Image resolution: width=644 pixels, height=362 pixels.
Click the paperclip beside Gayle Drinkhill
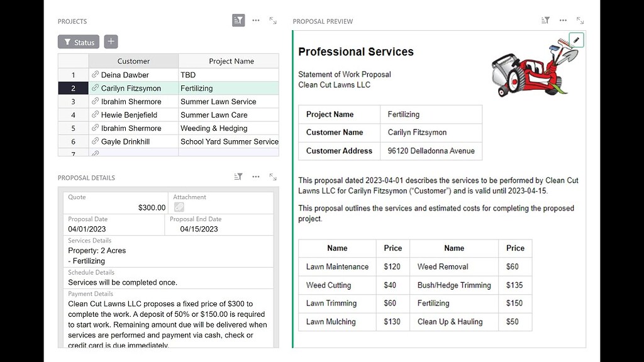click(x=96, y=141)
